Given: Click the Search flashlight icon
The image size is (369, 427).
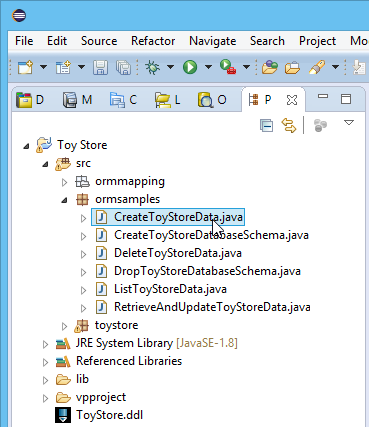Looking at the screenshot, I should [317, 67].
